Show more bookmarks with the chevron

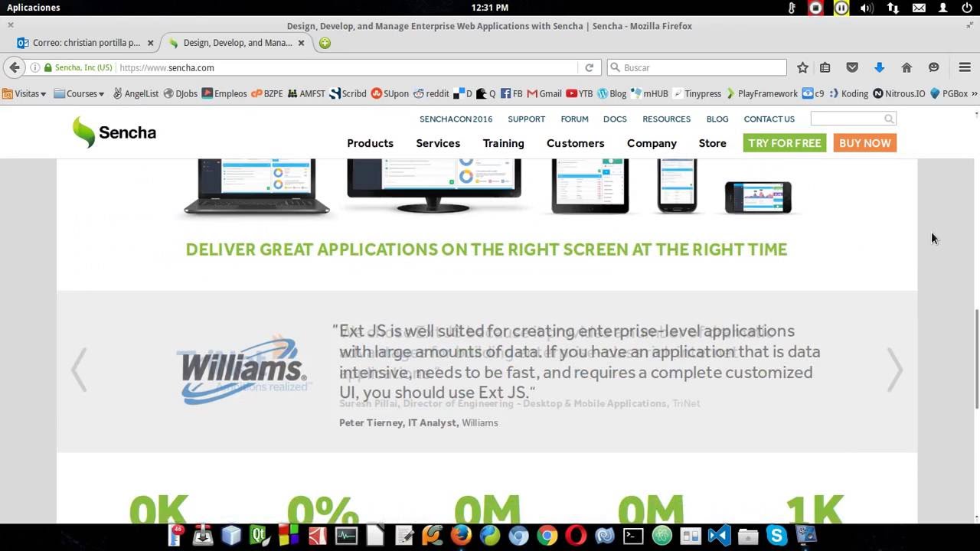click(974, 93)
